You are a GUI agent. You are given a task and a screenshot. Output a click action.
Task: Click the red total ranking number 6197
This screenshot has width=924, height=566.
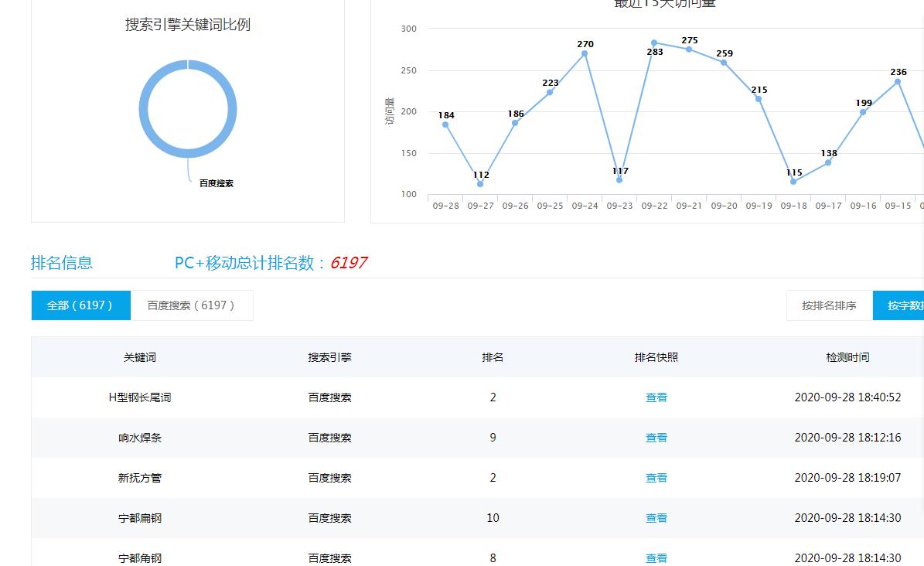pos(348,263)
